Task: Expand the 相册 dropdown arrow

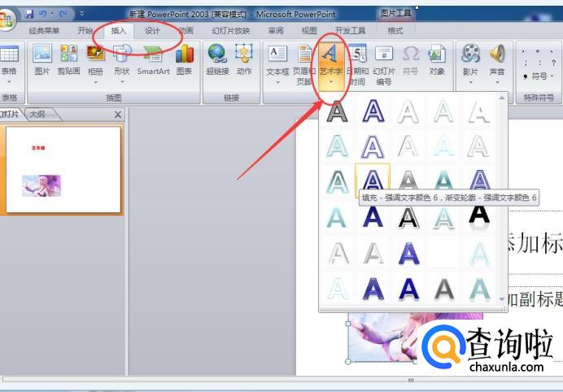Action: tap(95, 82)
